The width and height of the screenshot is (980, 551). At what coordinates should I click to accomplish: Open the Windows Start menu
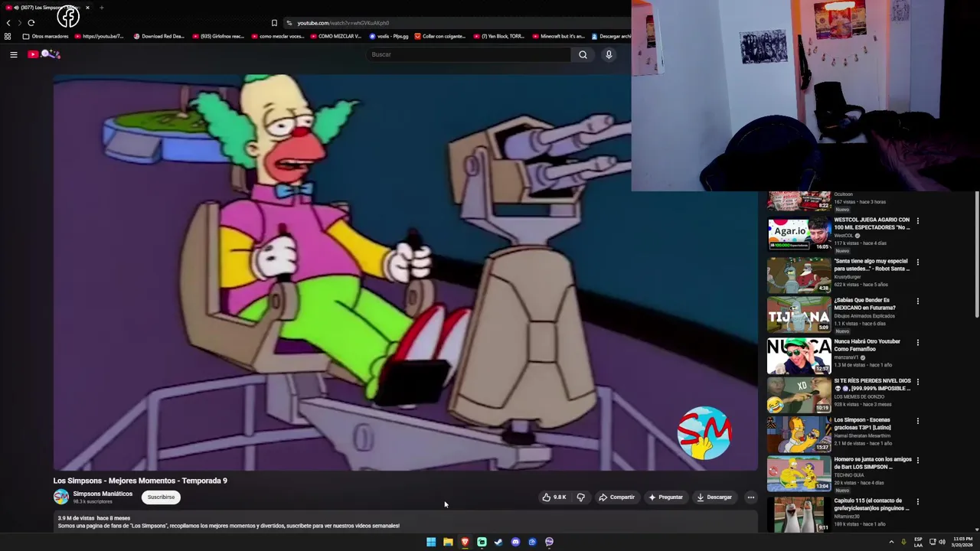pos(431,542)
